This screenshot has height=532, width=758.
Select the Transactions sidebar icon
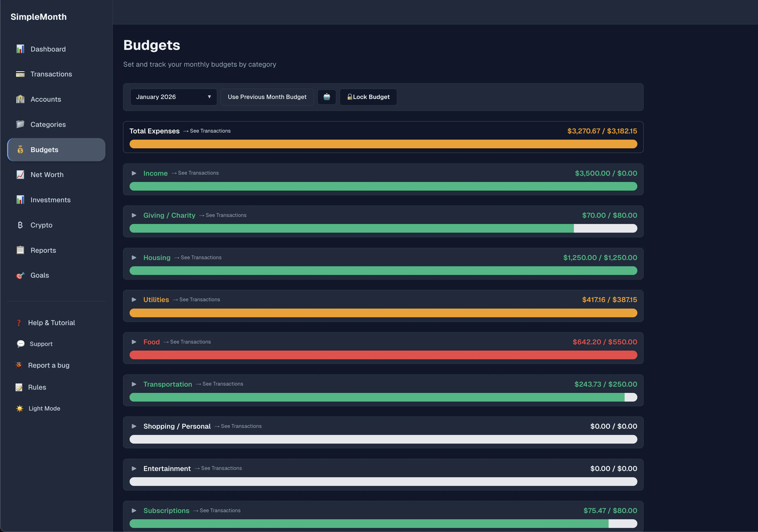pyautogui.click(x=20, y=74)
